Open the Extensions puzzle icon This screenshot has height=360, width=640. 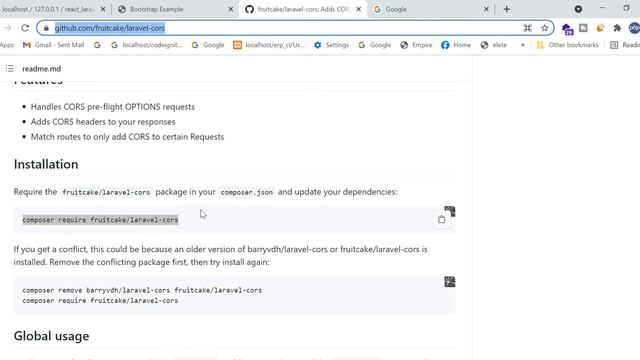pos(617,28)
